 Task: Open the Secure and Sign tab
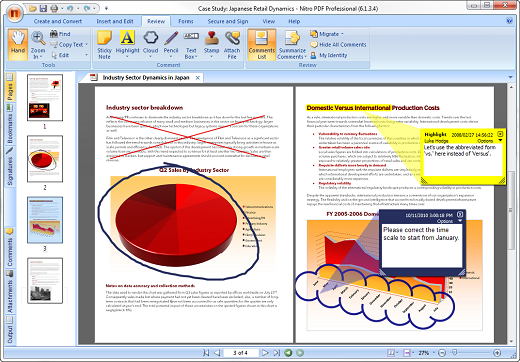[228, 21]
